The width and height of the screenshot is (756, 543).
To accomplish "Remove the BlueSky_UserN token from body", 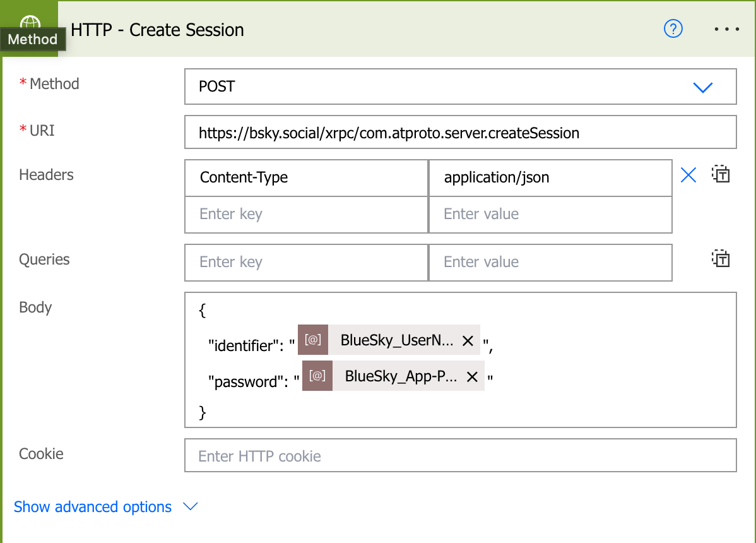I will coord(468,341).
